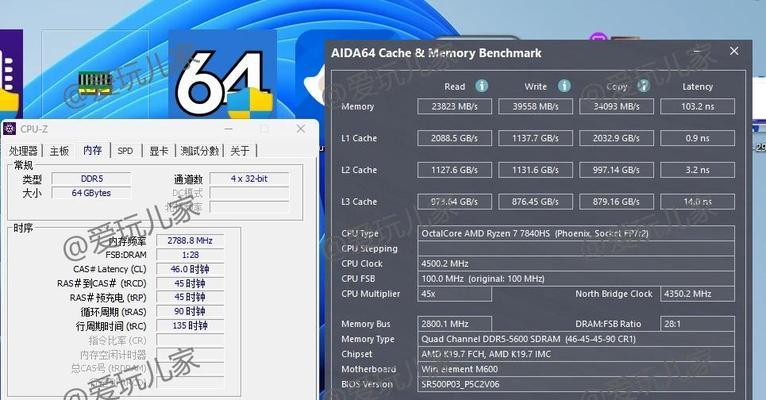
Task: Click the Memory Latency value 103.2 ns
Action: (x=698, y=106)
